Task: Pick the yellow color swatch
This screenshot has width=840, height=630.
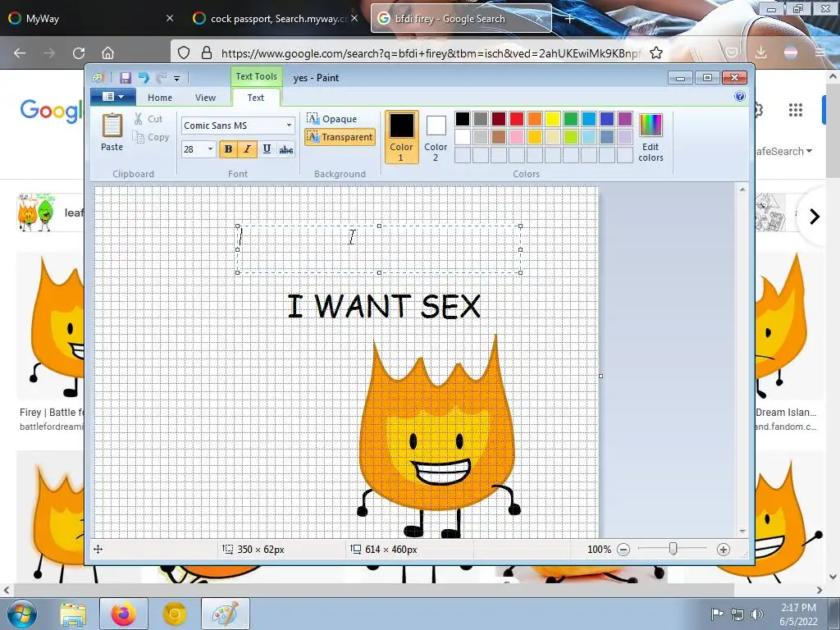Action: 553,119
